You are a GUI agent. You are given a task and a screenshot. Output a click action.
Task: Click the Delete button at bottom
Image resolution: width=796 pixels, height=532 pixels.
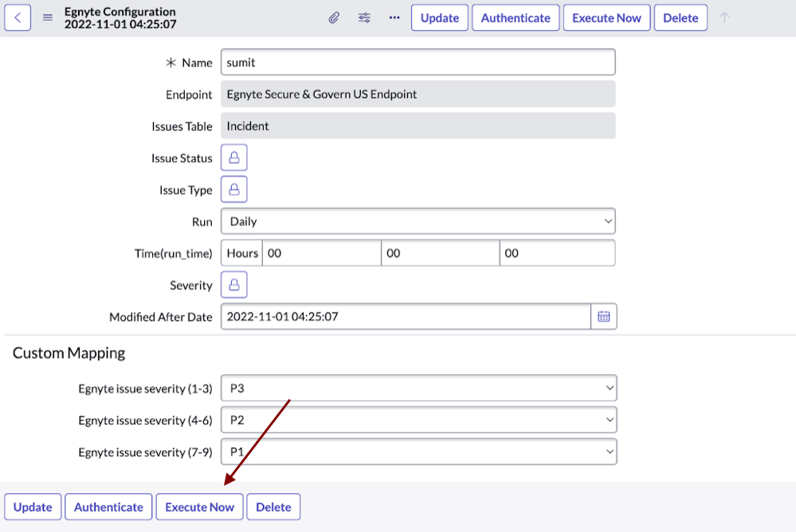pos(273,507)
